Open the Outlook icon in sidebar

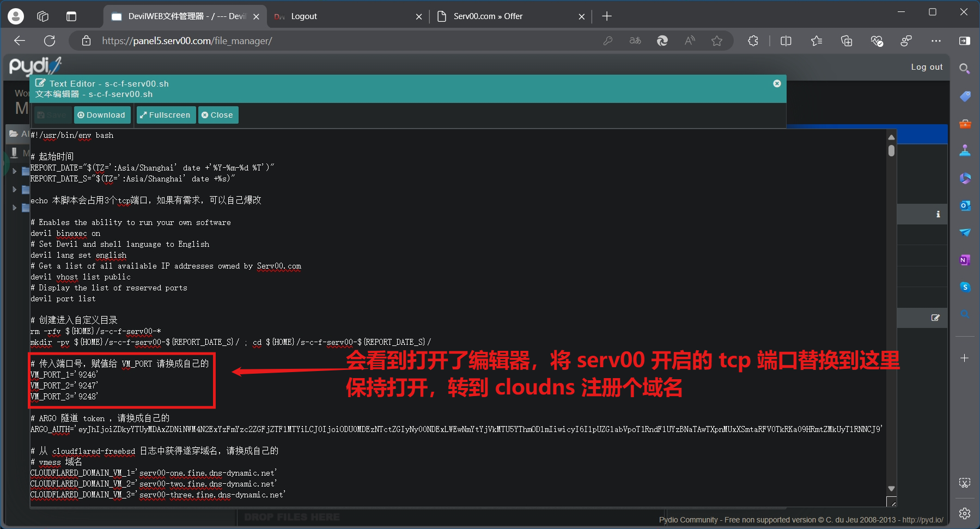point(965,205)
